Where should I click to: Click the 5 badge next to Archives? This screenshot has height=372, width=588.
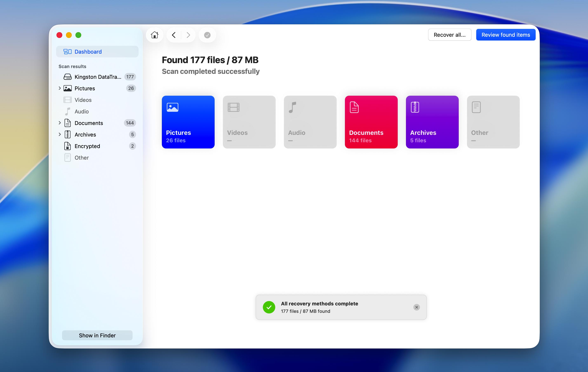[132, 134]
